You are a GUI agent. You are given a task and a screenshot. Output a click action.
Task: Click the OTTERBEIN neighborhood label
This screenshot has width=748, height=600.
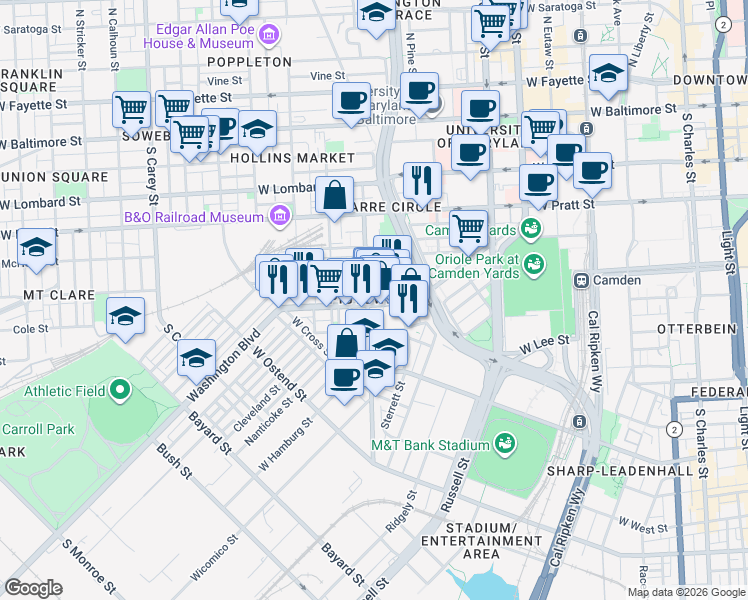[x=697, y=329]
